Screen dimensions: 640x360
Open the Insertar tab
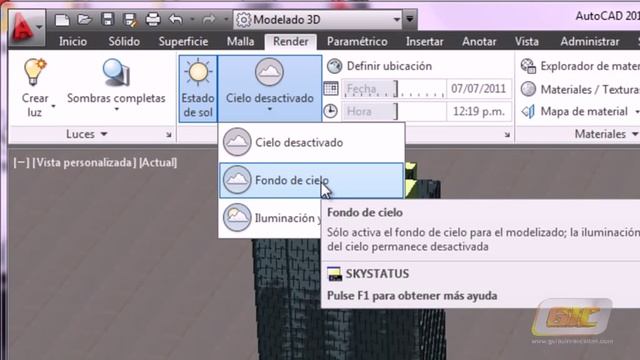point(424,41)
